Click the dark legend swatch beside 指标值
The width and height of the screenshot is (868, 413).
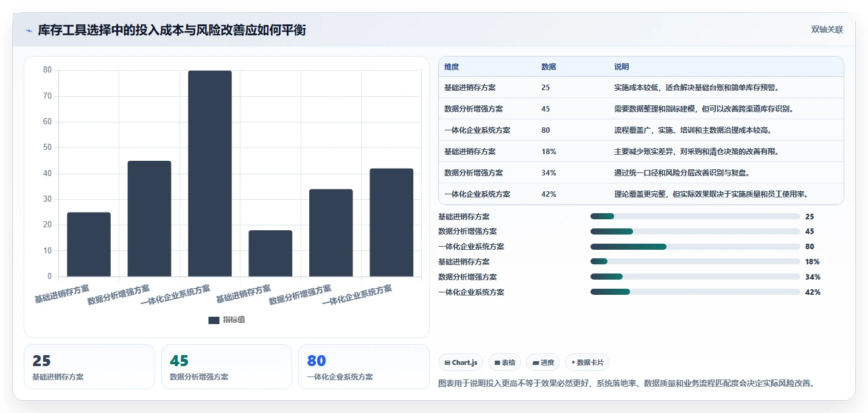pyautogui.click(x=214, y=320)
